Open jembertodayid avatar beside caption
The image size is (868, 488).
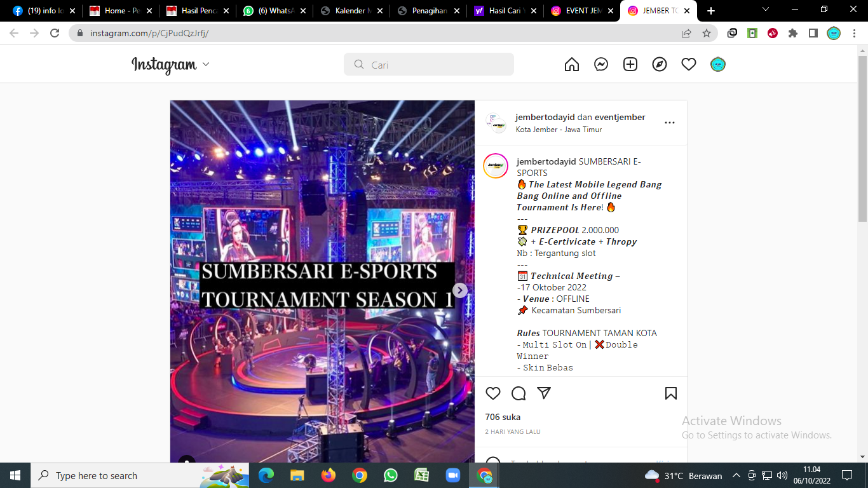(496, 166)
